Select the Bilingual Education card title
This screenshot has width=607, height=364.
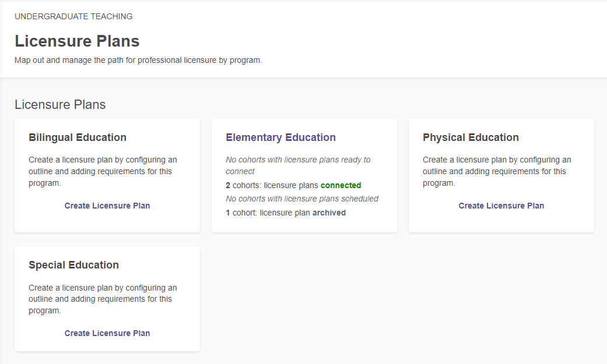point(78,137)
